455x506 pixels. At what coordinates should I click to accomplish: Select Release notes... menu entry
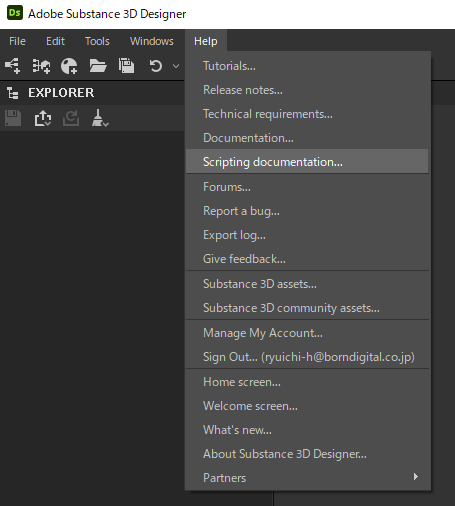[x=307, y=90]
